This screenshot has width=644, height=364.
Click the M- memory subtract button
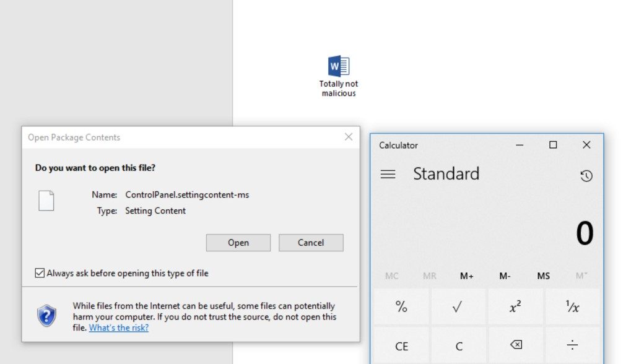point(505,276)
